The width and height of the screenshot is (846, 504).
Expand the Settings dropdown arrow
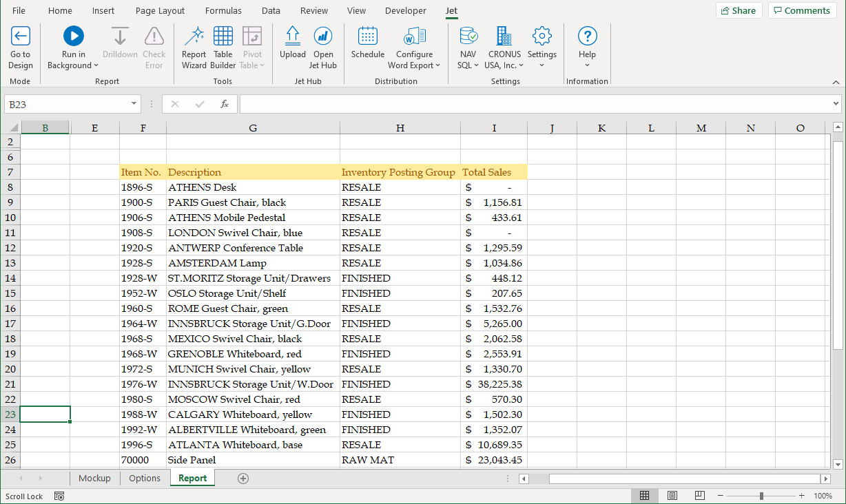(x=542, y=66)
